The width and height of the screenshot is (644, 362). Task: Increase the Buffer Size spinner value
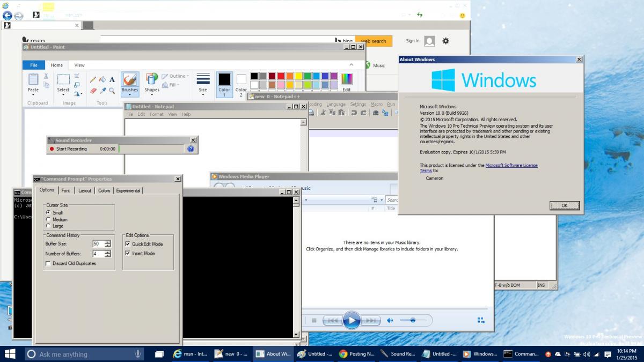[x=108, y=242]
